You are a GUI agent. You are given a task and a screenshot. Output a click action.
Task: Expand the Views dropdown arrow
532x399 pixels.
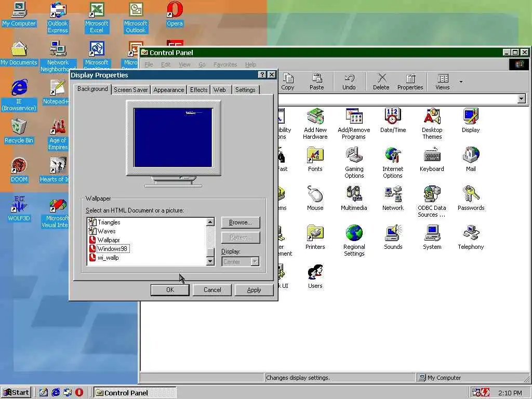coord(461,82)
